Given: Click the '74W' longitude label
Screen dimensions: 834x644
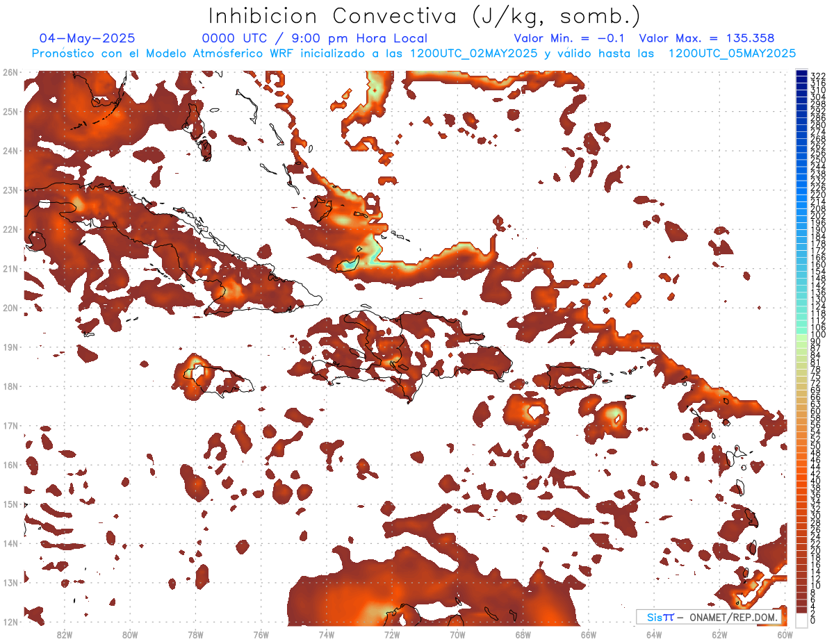Looking at the screenshot, I should coord(327,634).
